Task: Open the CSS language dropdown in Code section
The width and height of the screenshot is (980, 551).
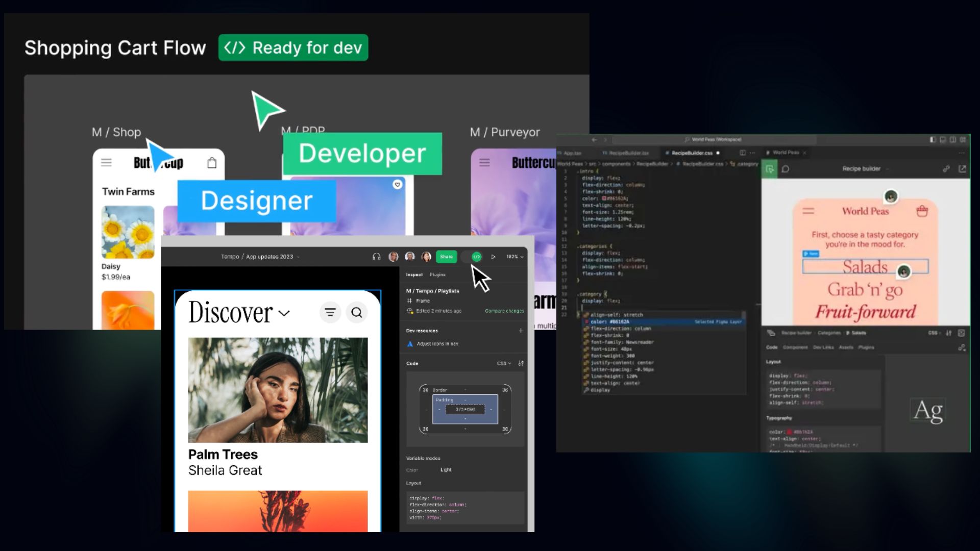Action: click(x=504, y=363)
